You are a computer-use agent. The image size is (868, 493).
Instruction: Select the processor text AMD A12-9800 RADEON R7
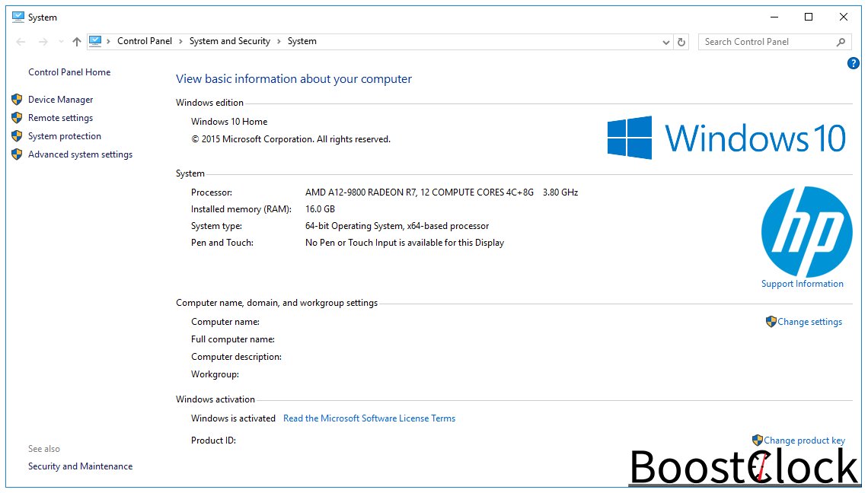(360, 192)
